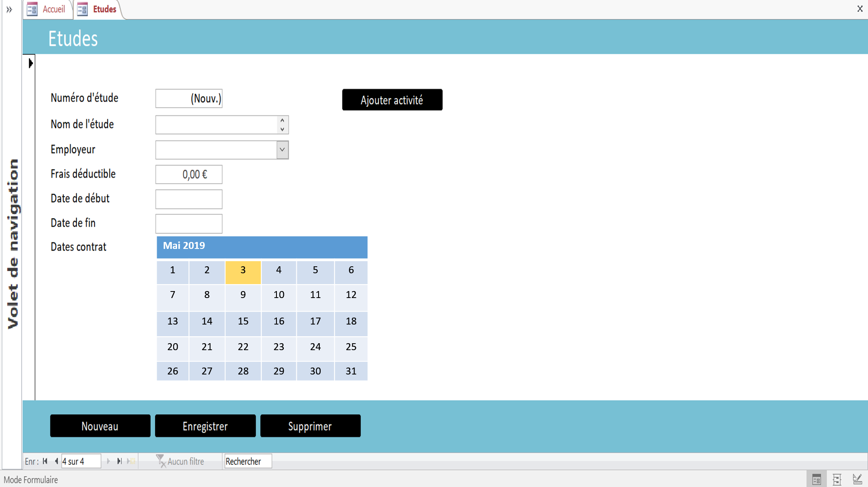This screenshot has width=868, height=487.
Task: Pick day 30 in the calendar
Action: 316,371
